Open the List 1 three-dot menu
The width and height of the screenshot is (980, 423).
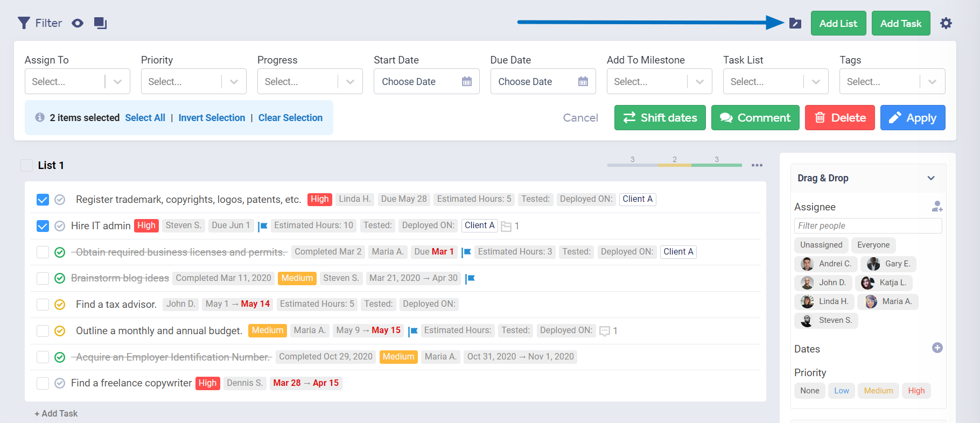point(757,165)
